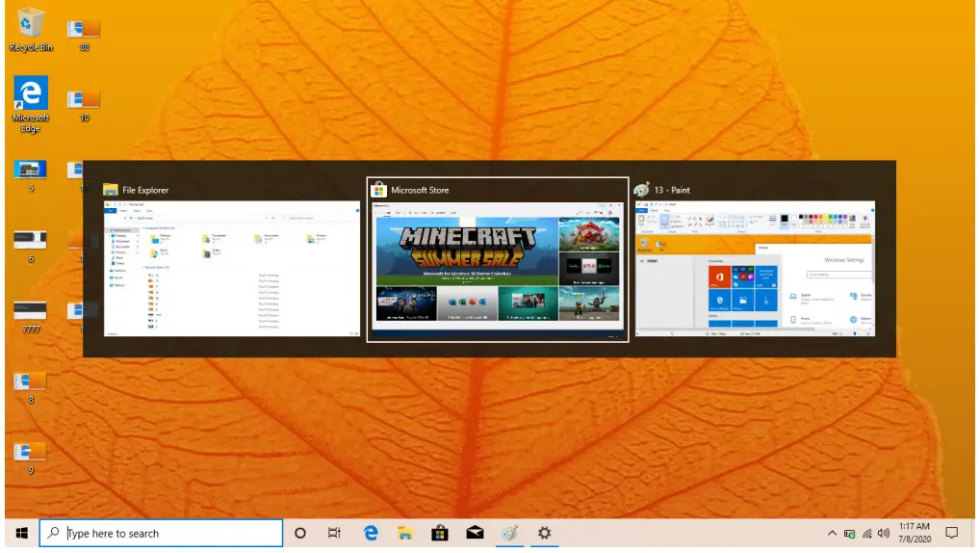Screen dimensions: 980x553
Task: Select the desktop file named 88
Action: tap(84, 35)
